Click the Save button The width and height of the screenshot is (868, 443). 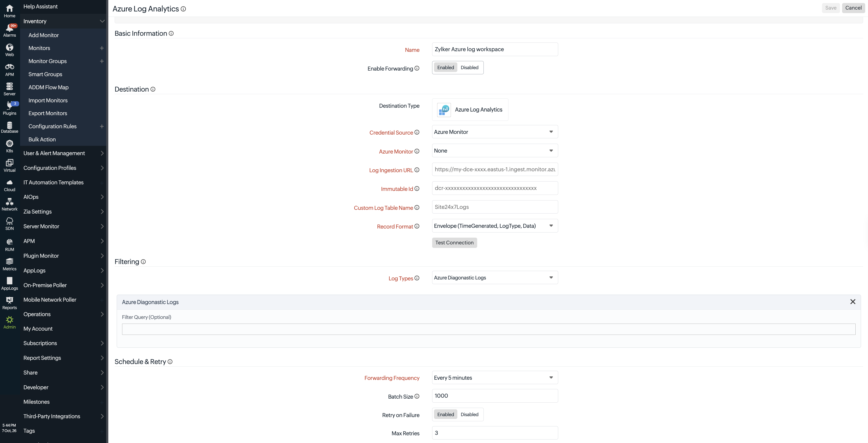(831, 8)
